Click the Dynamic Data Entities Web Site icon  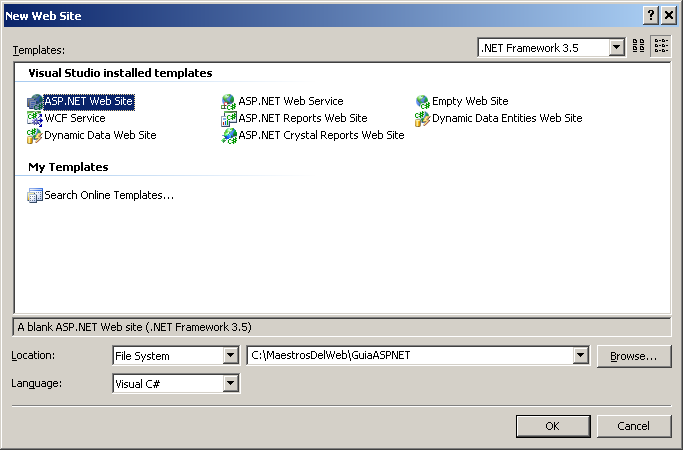click(x=423, y=118)
